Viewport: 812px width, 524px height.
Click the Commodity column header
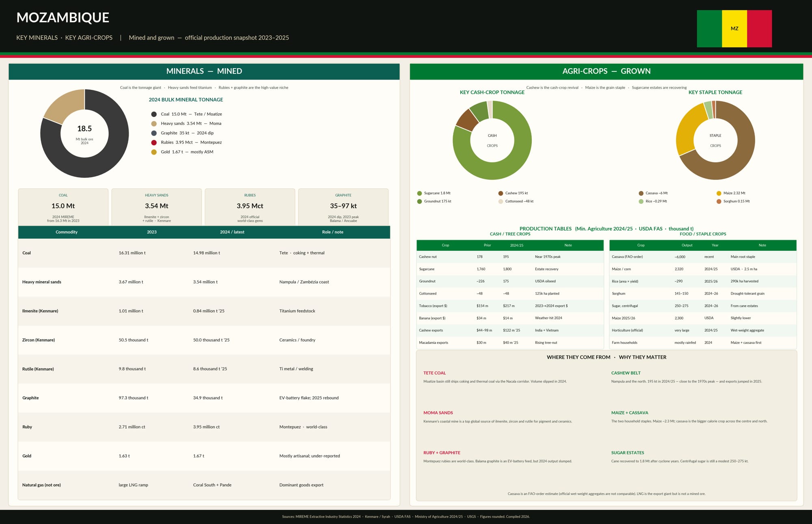point(67,232)
